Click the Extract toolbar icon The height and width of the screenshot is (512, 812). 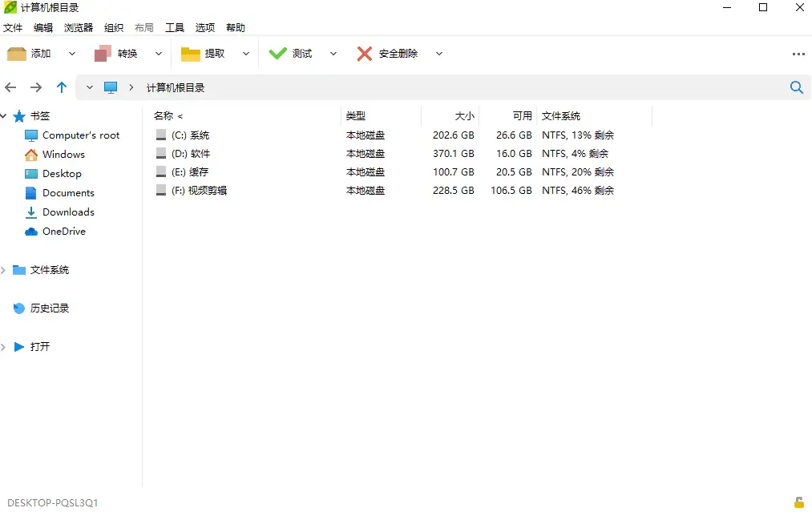(191, 54)
